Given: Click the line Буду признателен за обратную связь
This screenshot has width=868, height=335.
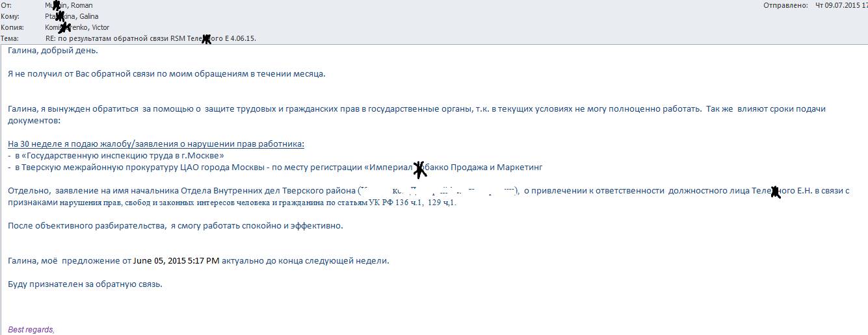Looking at the screenshot, I should [85, 284].
